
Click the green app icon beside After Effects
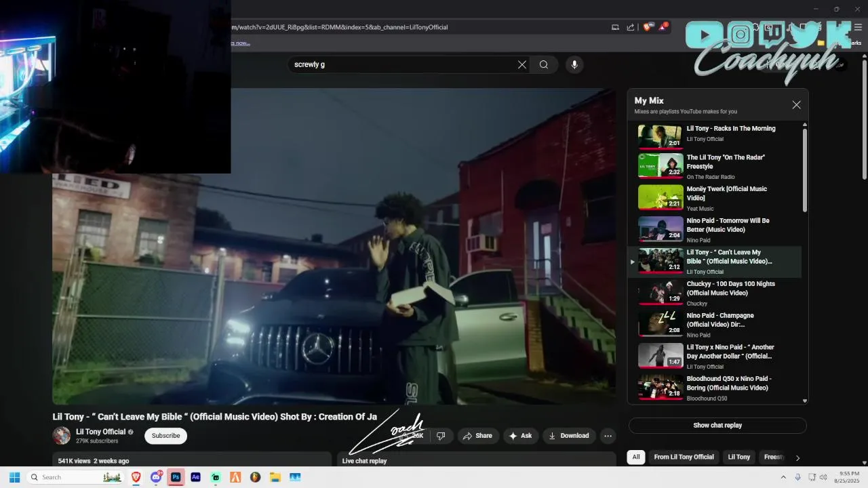tap(216, 477)
